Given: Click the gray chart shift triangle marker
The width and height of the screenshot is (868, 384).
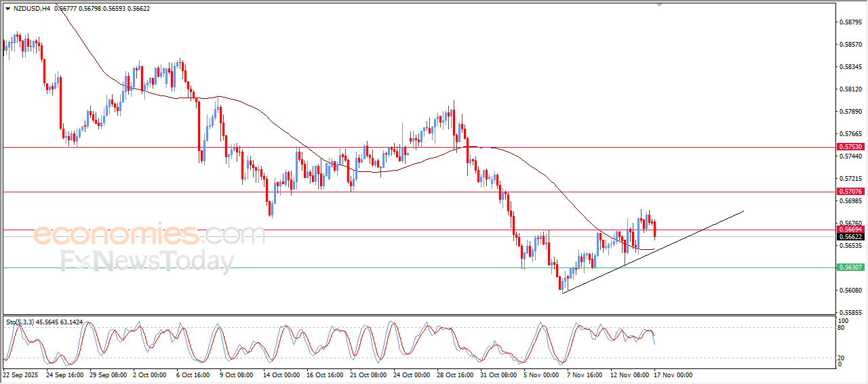Looking at the screenshot, I should point(659,5).
